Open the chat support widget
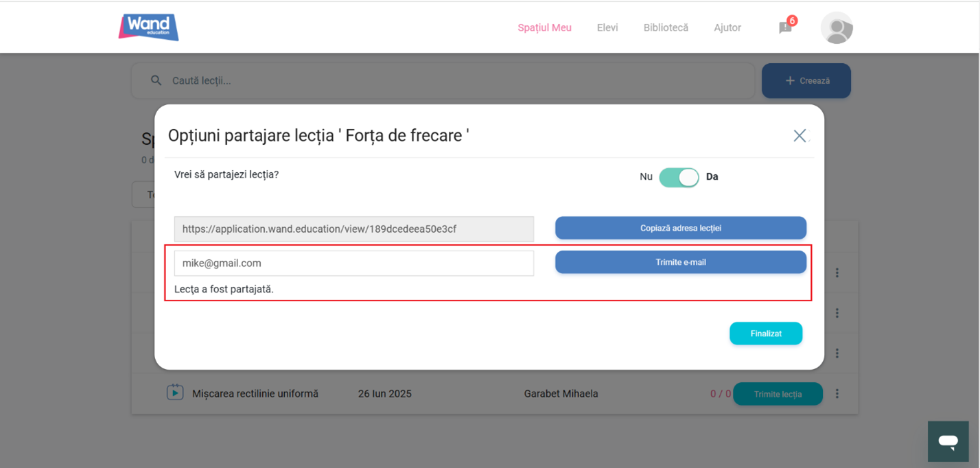 pyautogui.click(x=948, y=441)
